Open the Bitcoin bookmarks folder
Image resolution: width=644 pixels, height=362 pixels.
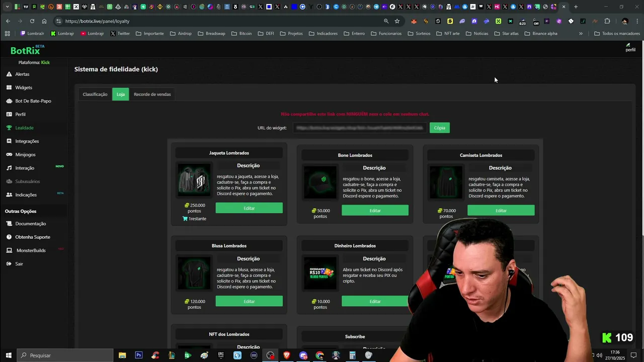[x=242, y=34]
